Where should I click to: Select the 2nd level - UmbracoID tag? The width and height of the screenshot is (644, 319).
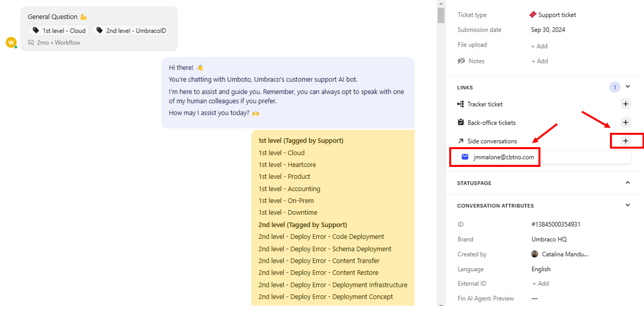131,31
